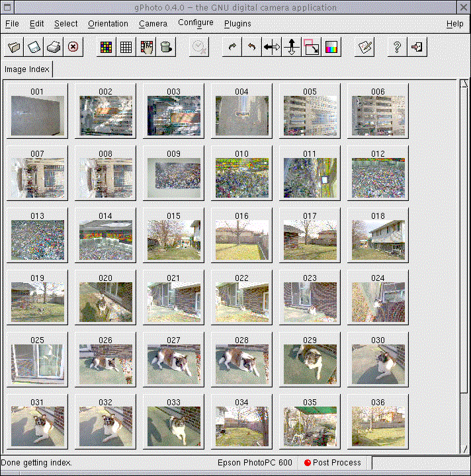Click the 'Done getting index.' status text
The height and width of the screenshot is (476, 471).
(36, 463)
